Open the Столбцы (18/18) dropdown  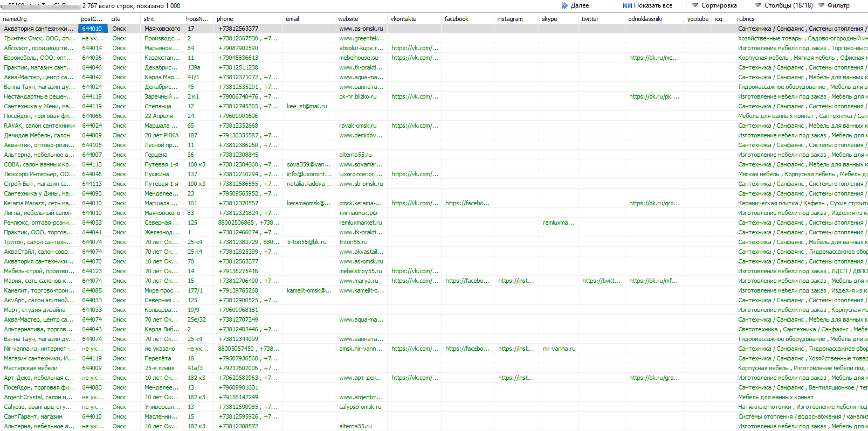point(783,5)
